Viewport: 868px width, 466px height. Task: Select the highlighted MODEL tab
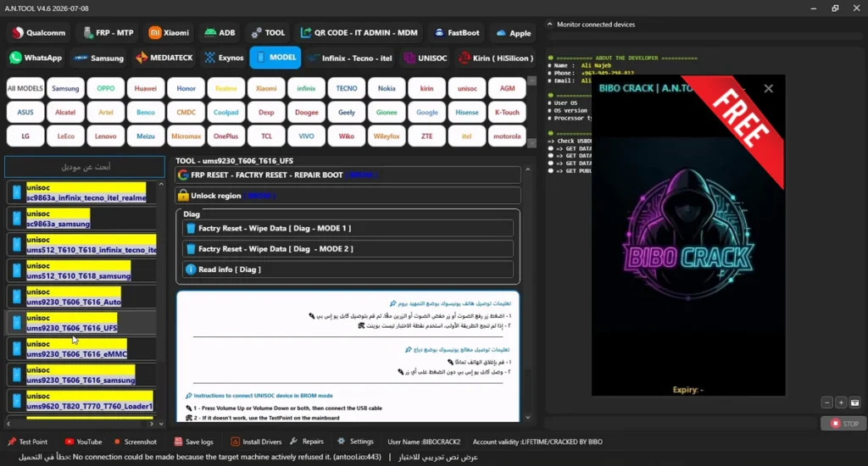[x=275, y=58]
